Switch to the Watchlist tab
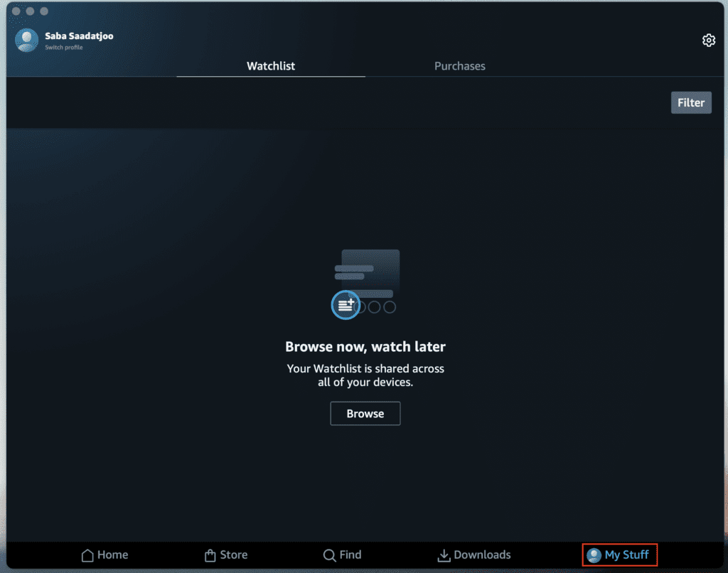 [x=271, y=66]
